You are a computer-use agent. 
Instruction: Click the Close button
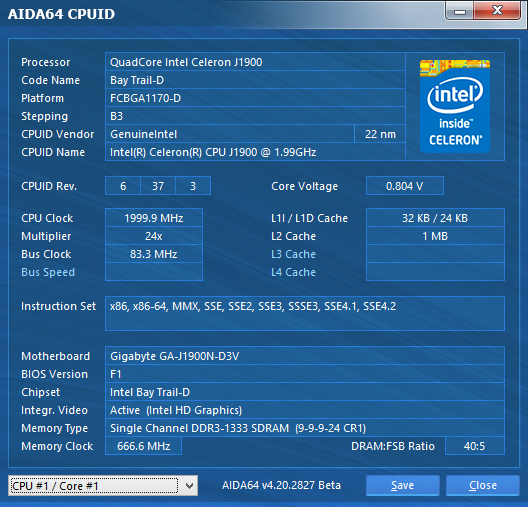click(x=483, y=485)
